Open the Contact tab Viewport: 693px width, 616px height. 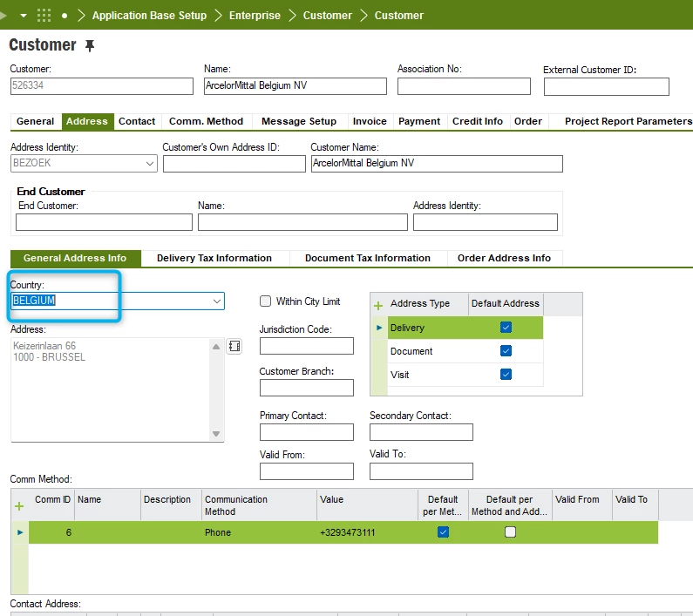(137, 121)
